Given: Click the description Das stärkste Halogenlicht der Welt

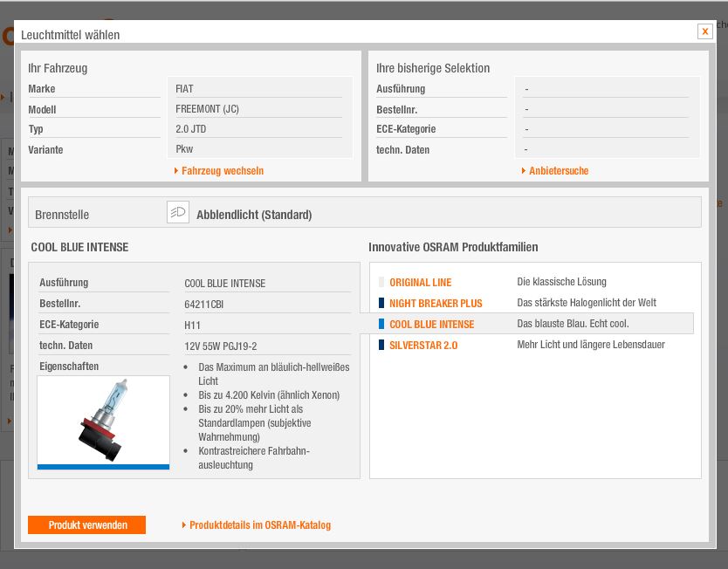Looking at the screenshot, I should click(586, 304).
